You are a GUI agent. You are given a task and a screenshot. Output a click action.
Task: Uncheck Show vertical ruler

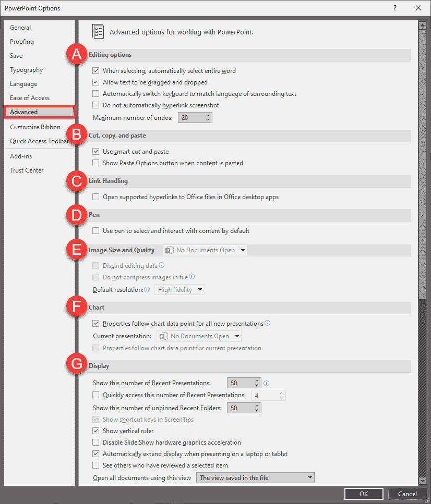tap(95, 431)
